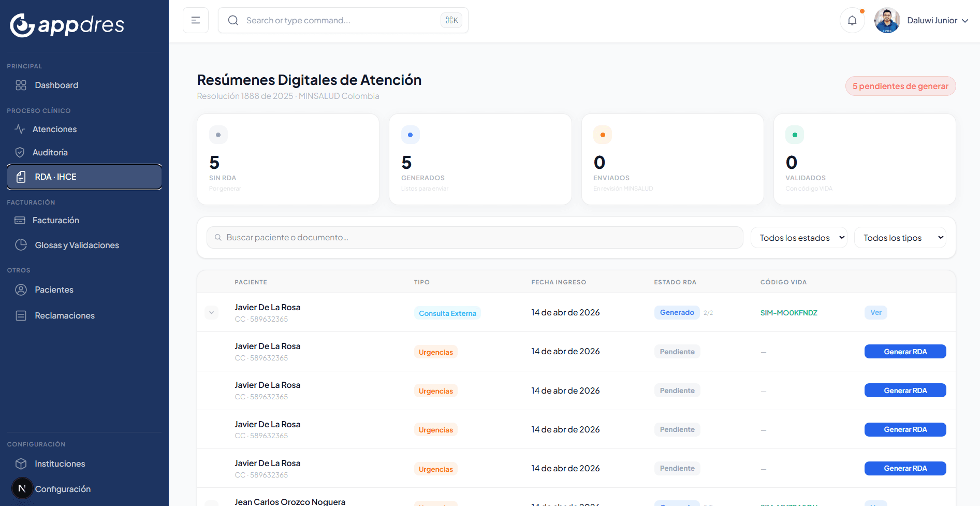
Task: Click the Glosas y Validaciones pie icon
Action: click(x=21, y=245)
